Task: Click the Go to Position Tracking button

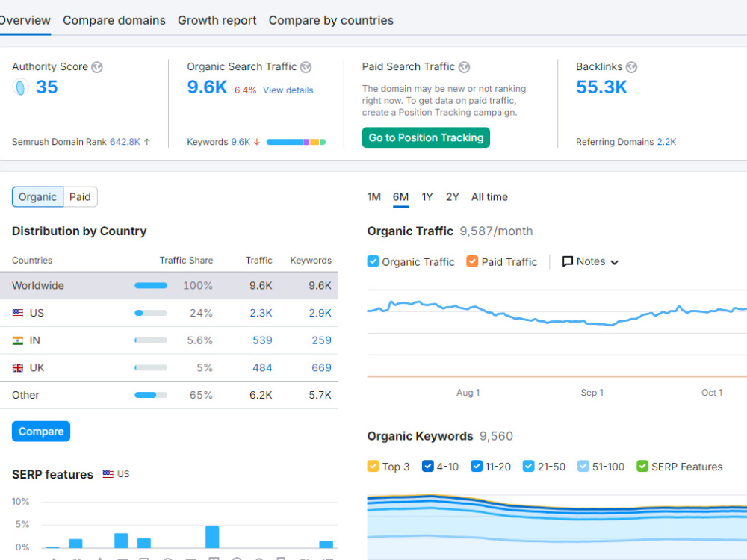Action: 426,137
